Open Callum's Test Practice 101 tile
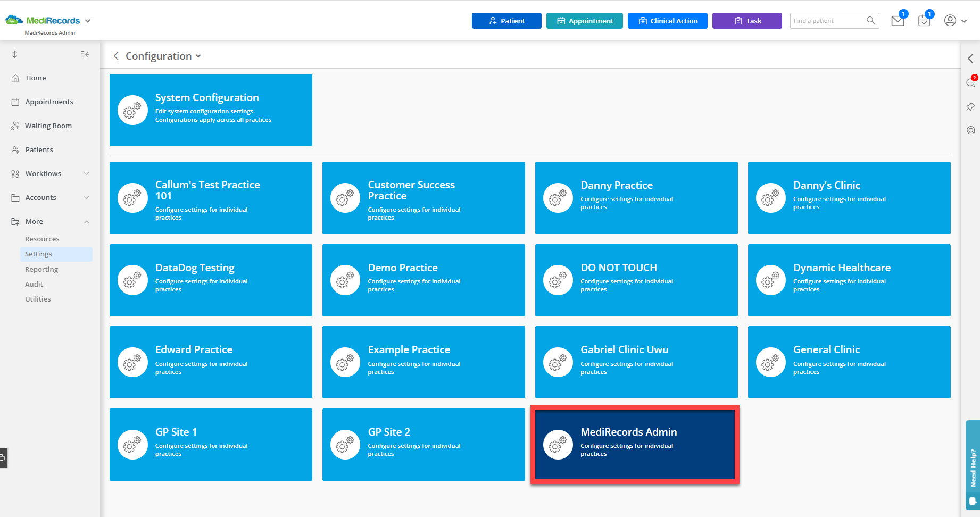Viewport: 980px width, 517px height. 211,198
